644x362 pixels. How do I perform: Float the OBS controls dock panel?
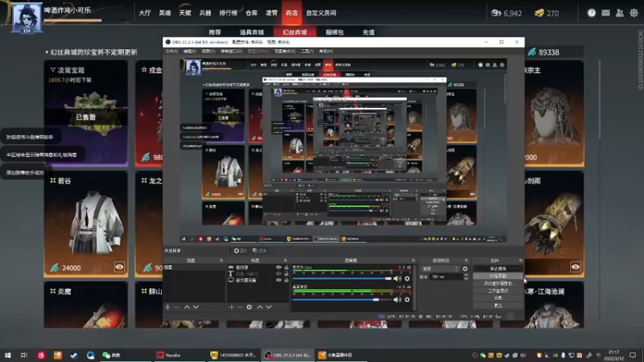tap(520, 261)
